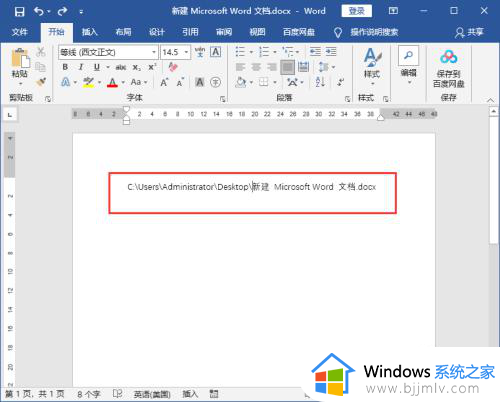Screen dimensions: 500x402
Task: Apply character shading A icon
Action: (200, 82)
